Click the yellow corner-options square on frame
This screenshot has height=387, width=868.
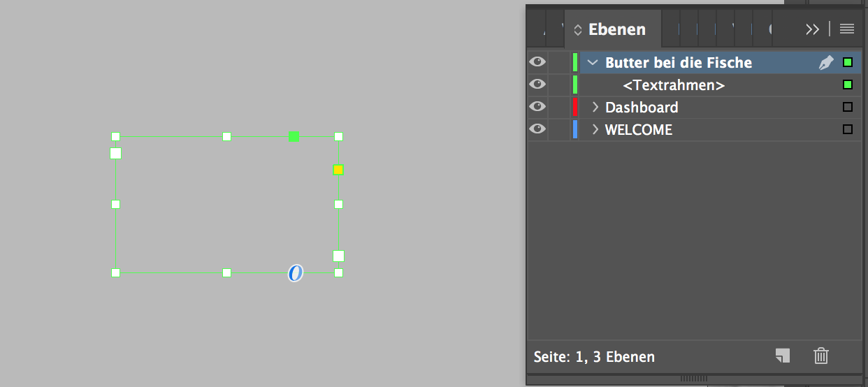[338, 170]
